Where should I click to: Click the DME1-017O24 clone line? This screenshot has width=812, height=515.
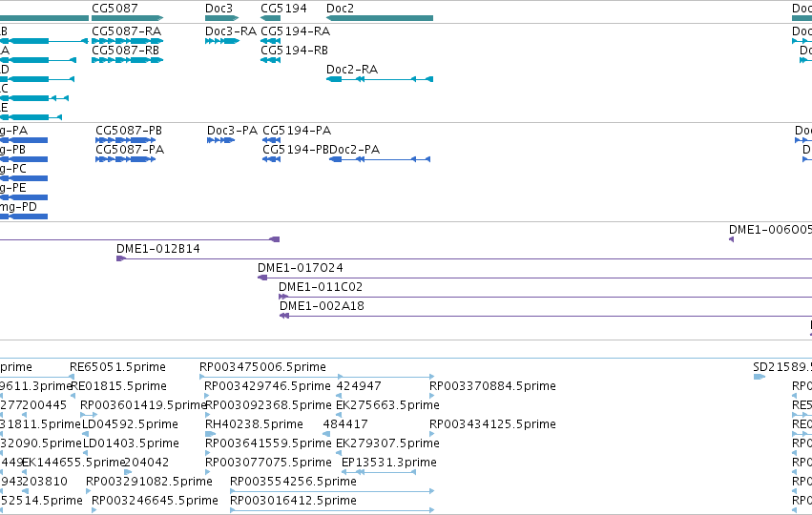coord(534,278)
